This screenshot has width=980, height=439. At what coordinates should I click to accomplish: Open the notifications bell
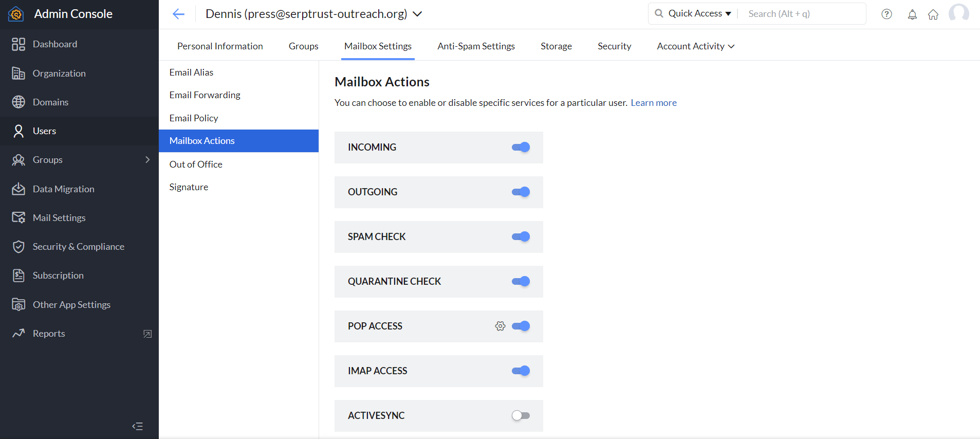click(x=912, y=14)
